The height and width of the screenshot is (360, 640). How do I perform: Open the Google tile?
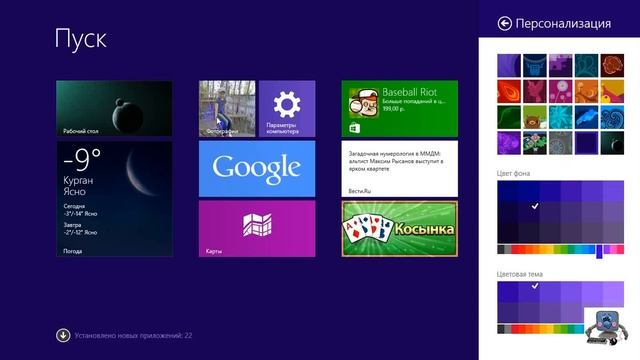(x=257, y=169)
